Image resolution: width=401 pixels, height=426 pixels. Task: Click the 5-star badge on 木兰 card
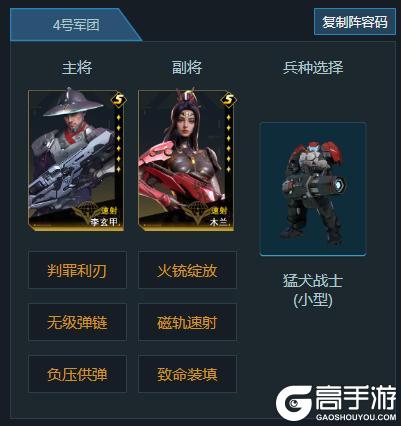(229, 99)
